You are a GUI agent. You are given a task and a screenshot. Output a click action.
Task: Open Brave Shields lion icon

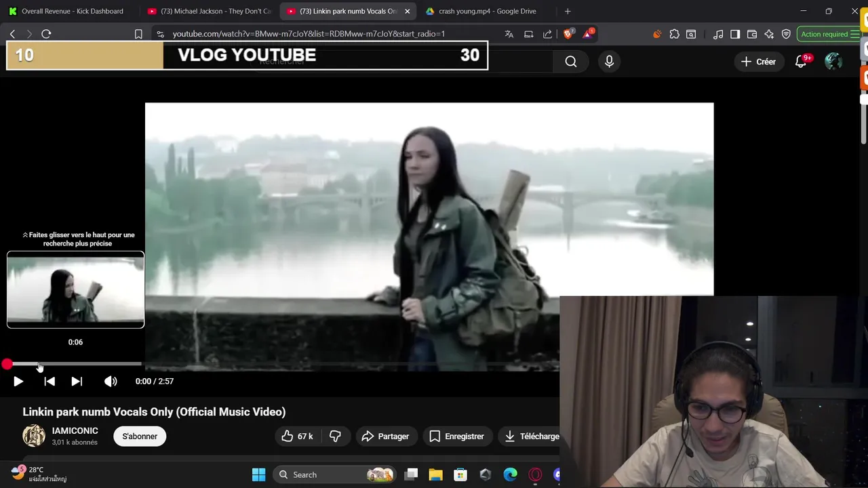pos(568,34)
